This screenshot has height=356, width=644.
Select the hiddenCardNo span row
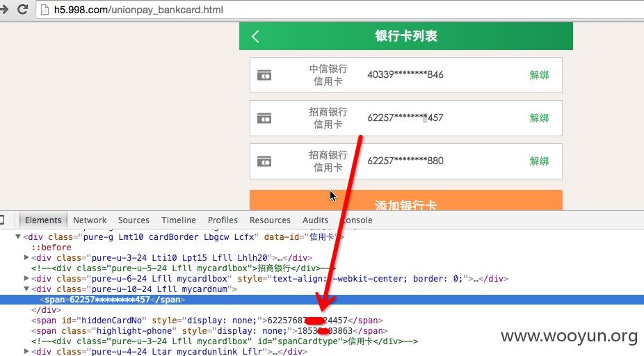pyautogui.click(x=207, y=321)
